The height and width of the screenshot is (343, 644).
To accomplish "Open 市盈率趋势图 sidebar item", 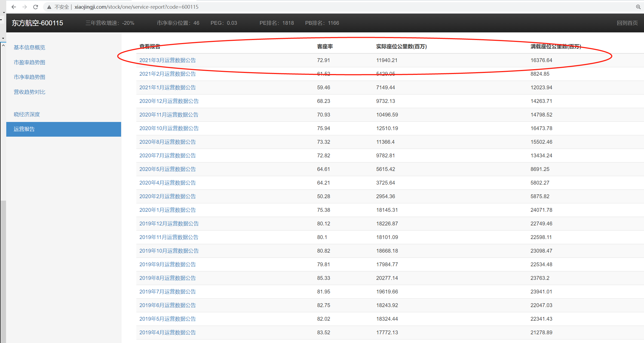I will coord(29,62).
